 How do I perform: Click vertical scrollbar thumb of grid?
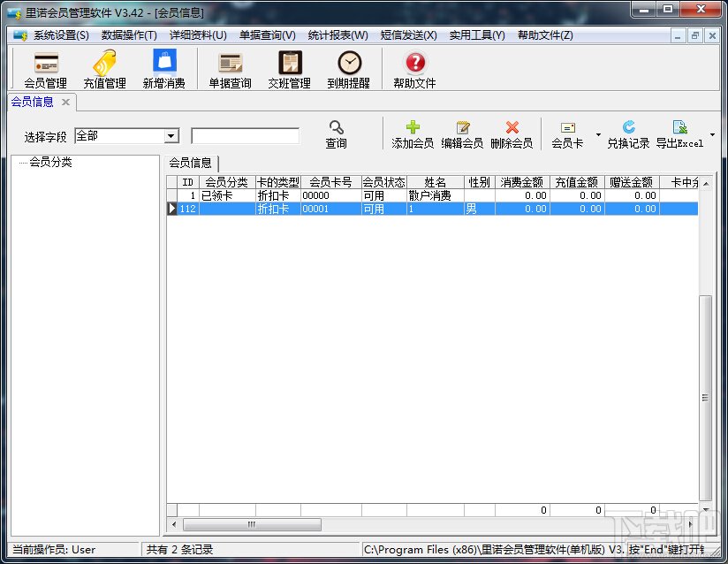(x=705, y=398)
